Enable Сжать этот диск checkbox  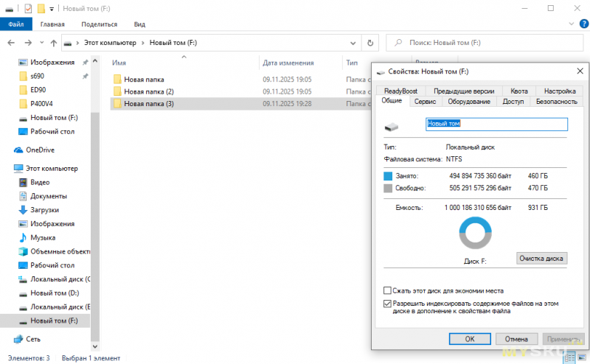tap(388, 291)
